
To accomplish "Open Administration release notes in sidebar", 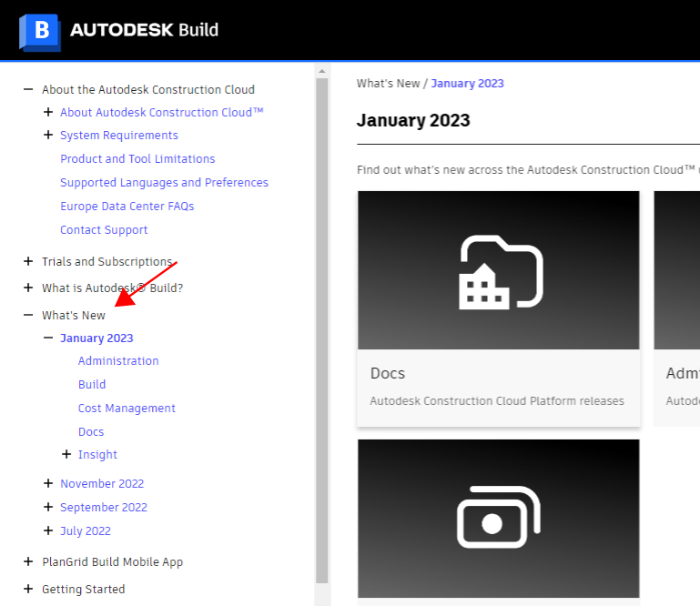I will click(x=118, y=361).
